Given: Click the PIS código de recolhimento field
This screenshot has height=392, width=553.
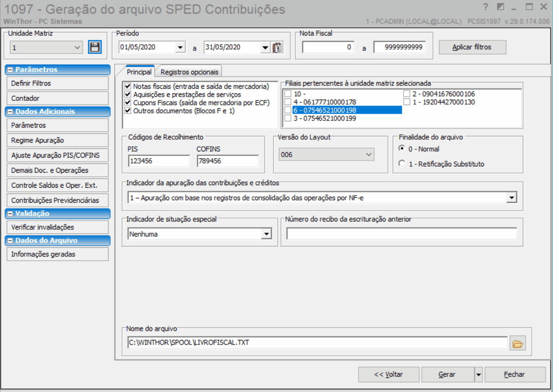Looking at the screenshot, I should point(158,161).
